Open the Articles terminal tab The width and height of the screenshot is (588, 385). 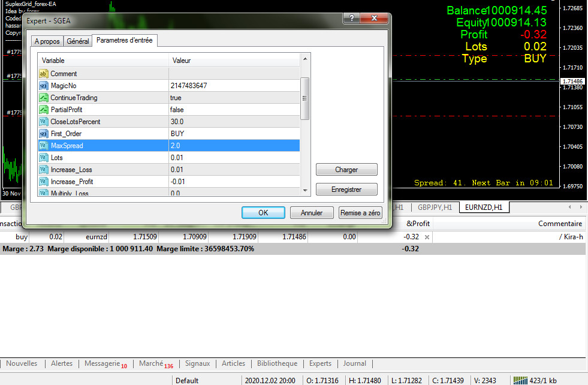(233, 363)
